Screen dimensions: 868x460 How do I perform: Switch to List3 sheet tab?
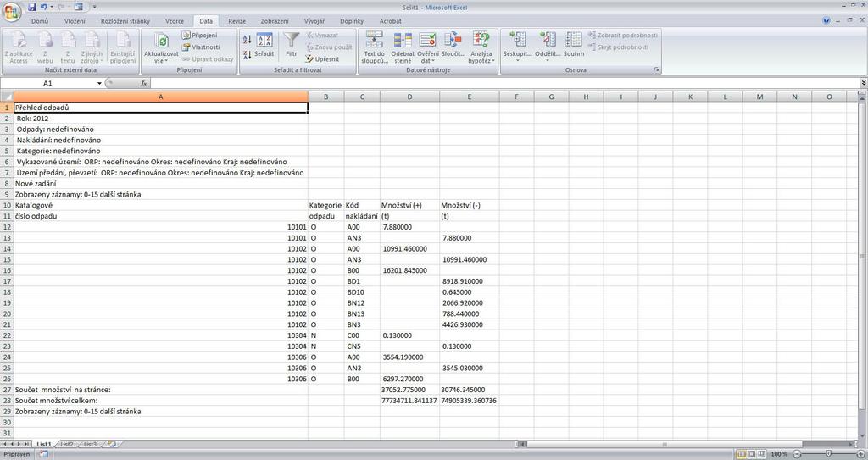[90, 444]
